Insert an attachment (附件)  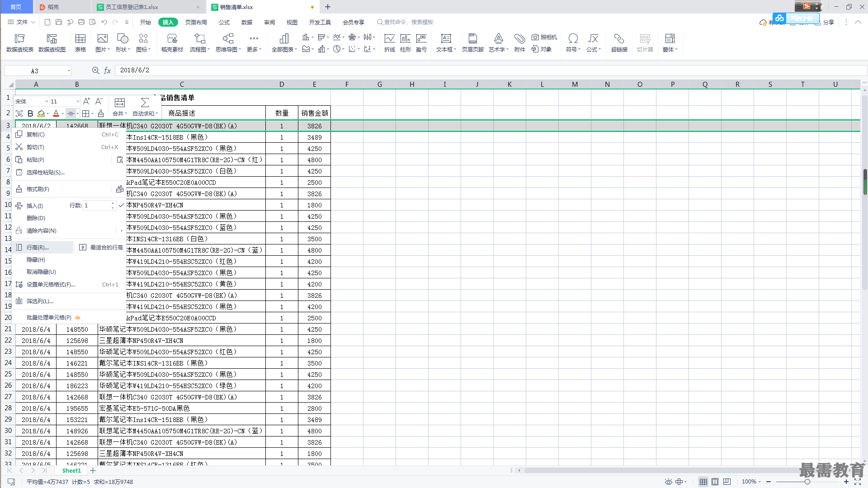pyautogui.click(x=520, y=43)
